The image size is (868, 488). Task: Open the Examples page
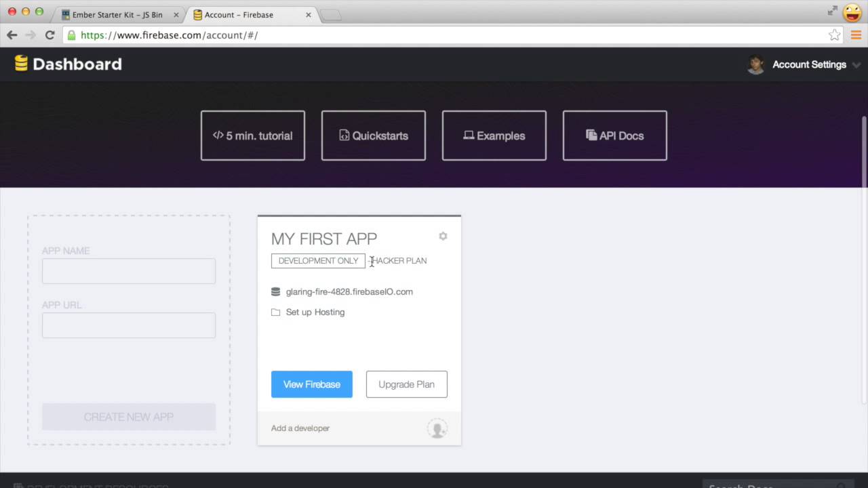(x=494, y=136)
